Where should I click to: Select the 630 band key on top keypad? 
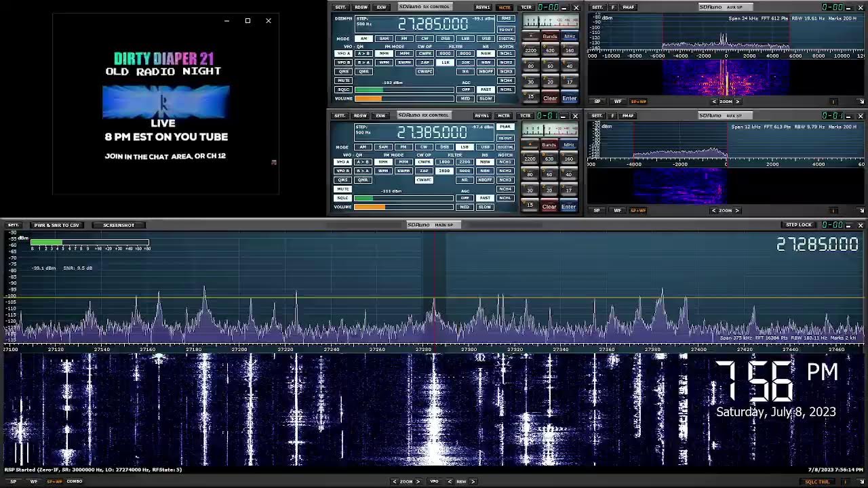[550, 51]
